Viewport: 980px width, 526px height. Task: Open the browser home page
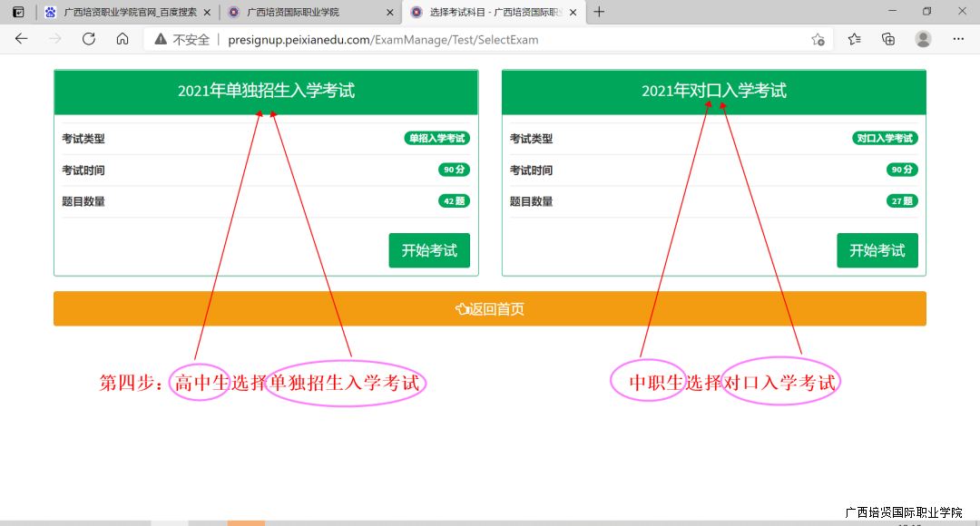pos(122,39)
